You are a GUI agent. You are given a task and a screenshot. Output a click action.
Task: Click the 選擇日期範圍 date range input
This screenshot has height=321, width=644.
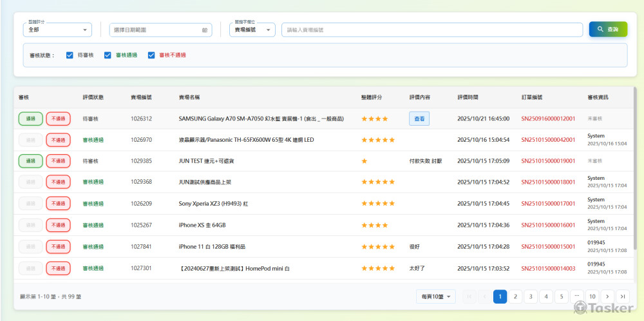155,30
